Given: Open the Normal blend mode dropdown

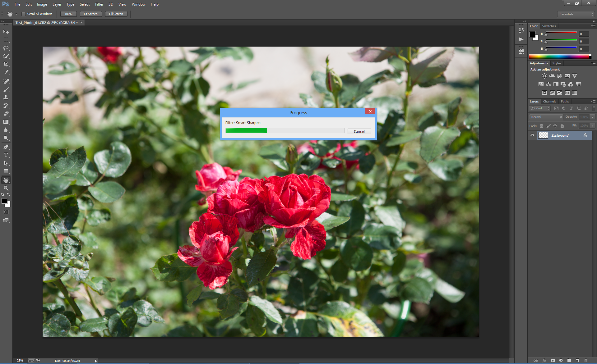Looking at the screenshot, I should pos(546,117).
